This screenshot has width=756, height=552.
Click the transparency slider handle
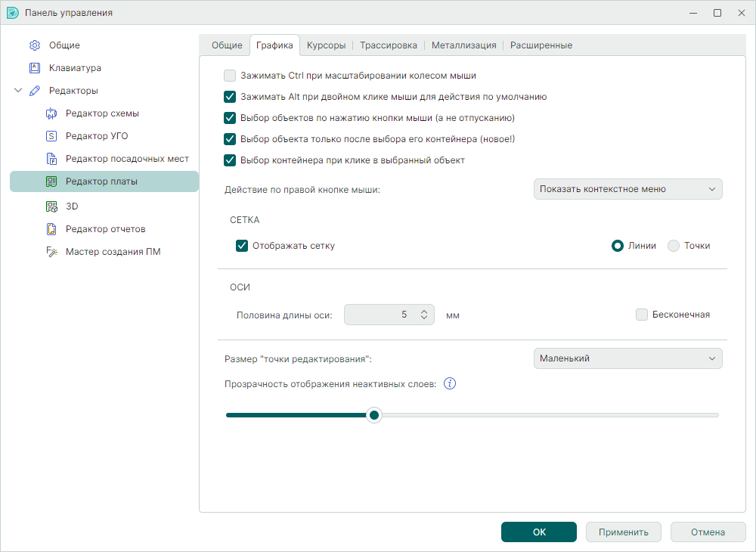(x=374, y=415)
